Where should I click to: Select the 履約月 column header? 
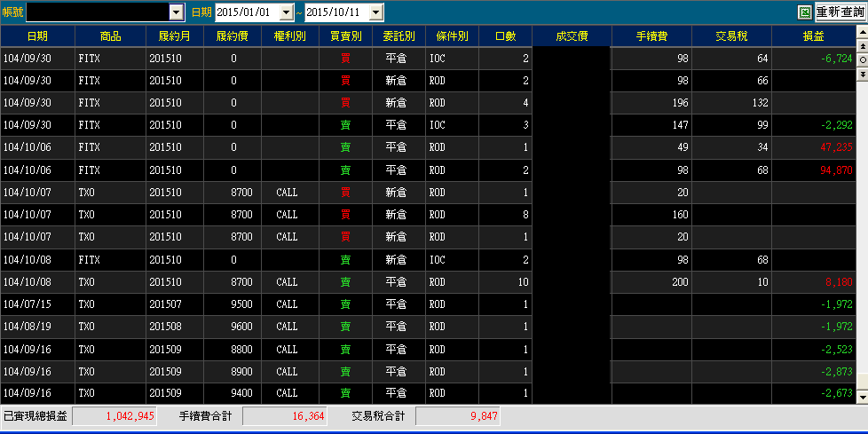[175, 36]
